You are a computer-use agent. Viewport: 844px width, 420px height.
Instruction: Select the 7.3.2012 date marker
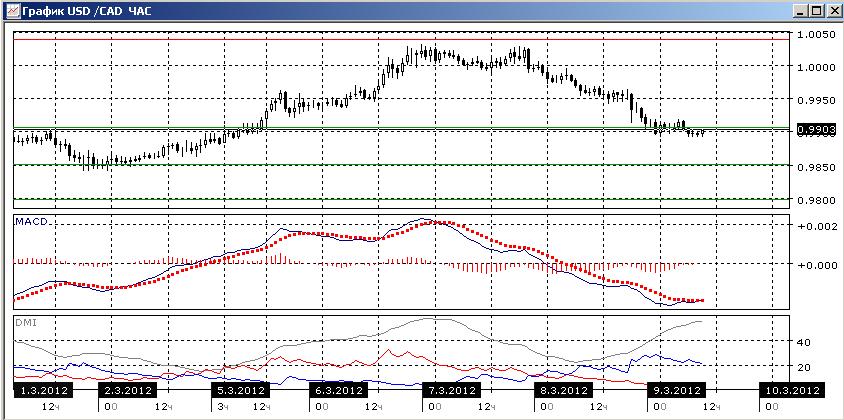(451, 390)
